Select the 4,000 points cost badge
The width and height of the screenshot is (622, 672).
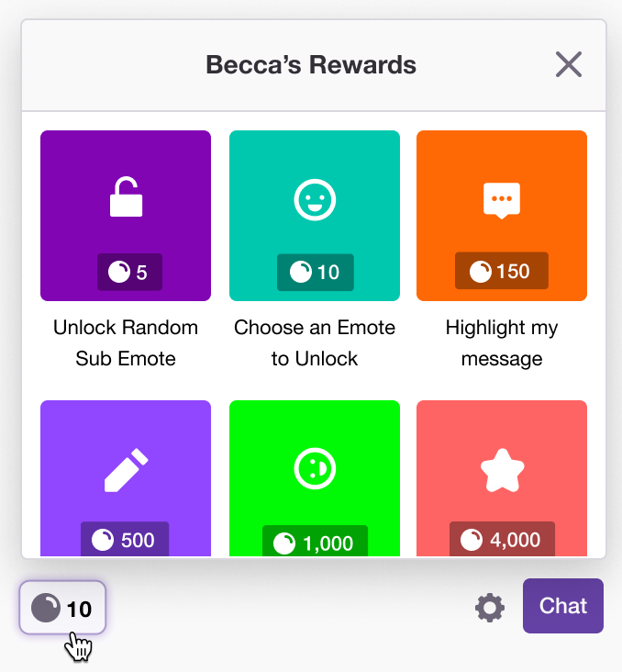[x=502, y=539]
